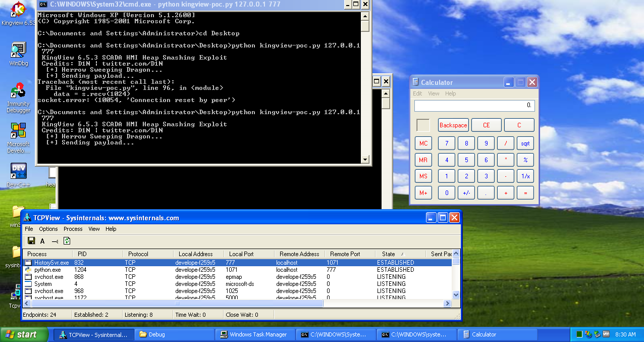This screenshot has width=644, height=342.
Task: Open the Process menu in TCPView
Action: pos(73,229)
